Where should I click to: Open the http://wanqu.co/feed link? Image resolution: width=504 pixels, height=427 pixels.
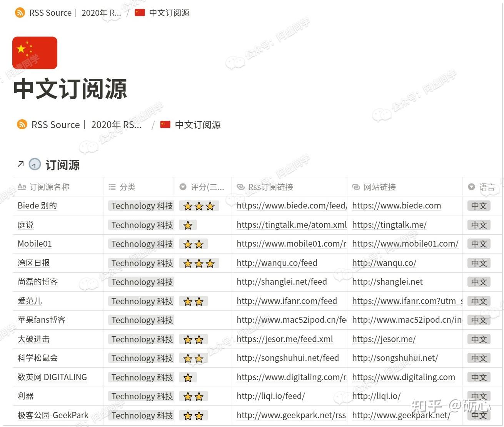pyautogui.click(x=277, y=263)
